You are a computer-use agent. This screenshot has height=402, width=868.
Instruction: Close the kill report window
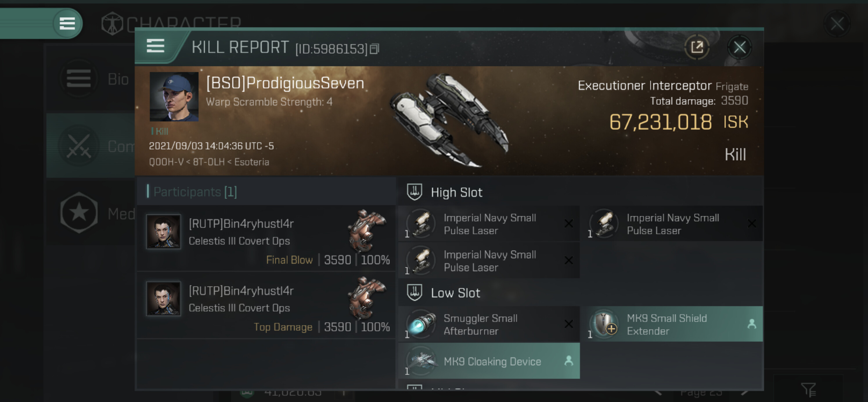[x=739, y=47]
